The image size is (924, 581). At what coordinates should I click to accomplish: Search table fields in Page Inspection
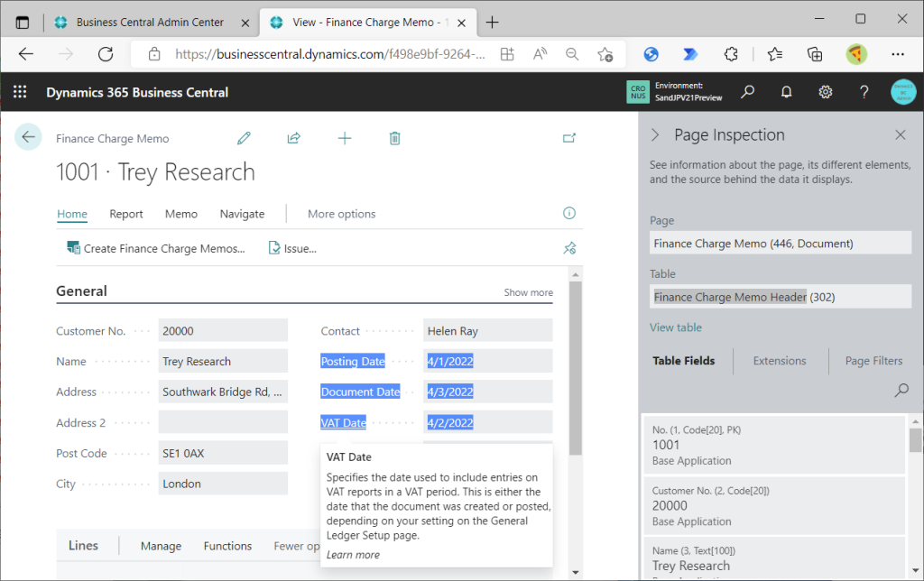point(901,390)
